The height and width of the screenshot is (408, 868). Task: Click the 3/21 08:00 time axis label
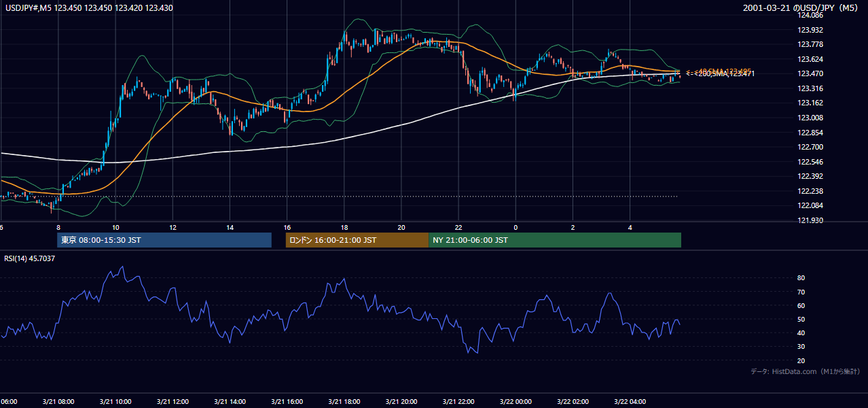tap(58, 402)
